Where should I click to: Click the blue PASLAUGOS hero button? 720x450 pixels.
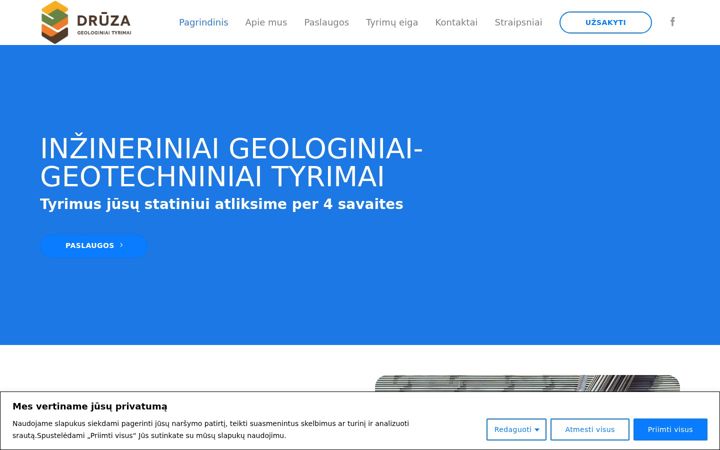[94, 245]
